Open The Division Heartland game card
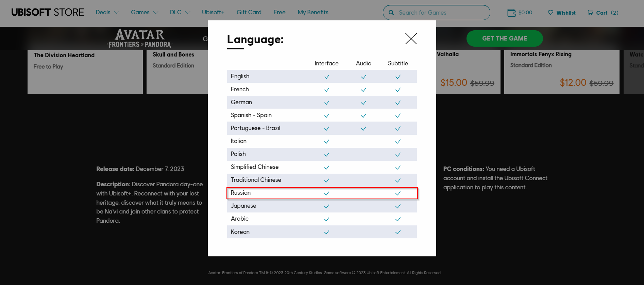Viewport: 644px width, 285px height. [x=85, y=72]
